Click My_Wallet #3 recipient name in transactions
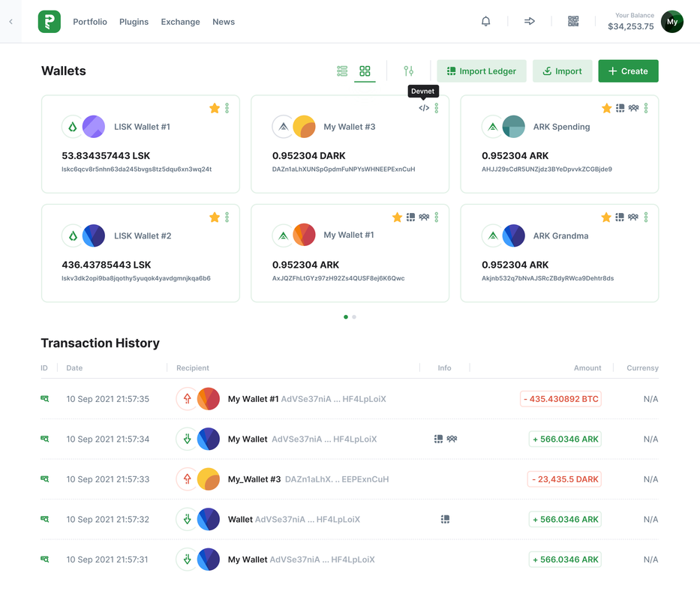 point(254,479)
